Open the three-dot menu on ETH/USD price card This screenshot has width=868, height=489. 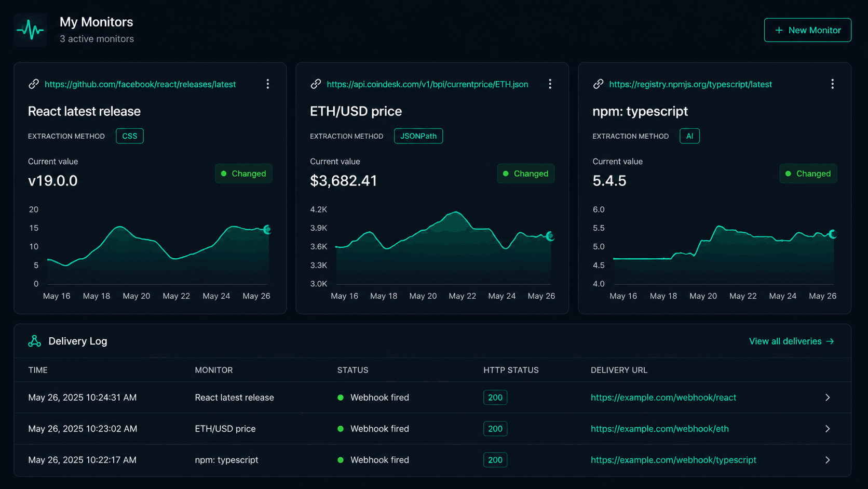[x=550, y=84]
